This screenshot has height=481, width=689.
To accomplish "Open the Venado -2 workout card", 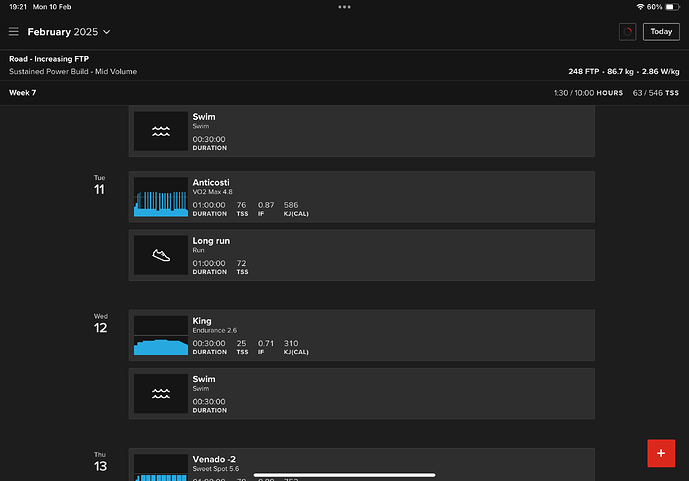I will coord(362,464).
